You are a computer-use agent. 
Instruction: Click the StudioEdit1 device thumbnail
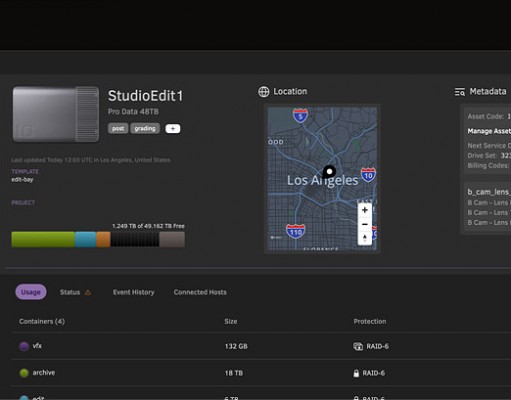pos(56,114)
